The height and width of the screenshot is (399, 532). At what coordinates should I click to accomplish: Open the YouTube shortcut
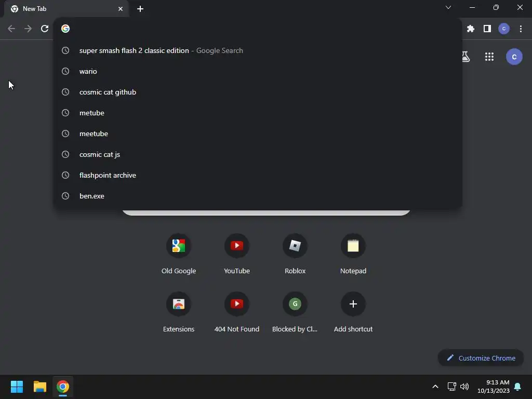pyautogui.click(x=237, y=254)
